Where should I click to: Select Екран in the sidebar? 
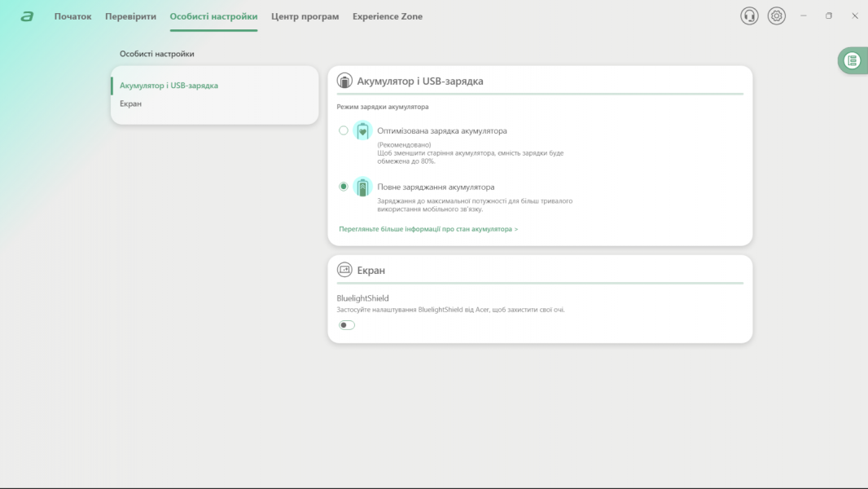coord(130,104)
